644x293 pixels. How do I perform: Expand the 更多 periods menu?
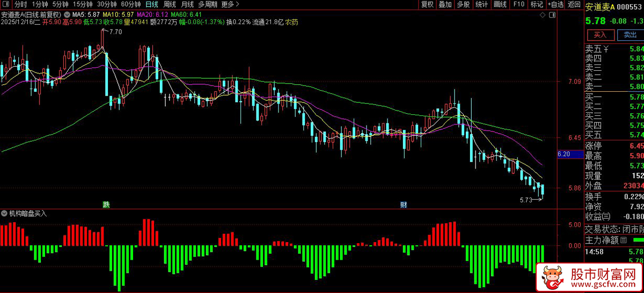pos(230,5)
